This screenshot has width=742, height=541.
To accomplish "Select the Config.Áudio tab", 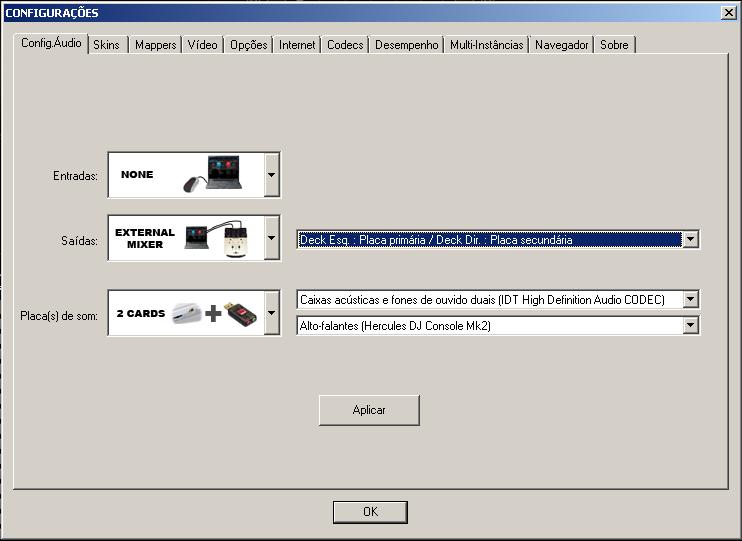I will pyautogui.click(x=51, y=43).
